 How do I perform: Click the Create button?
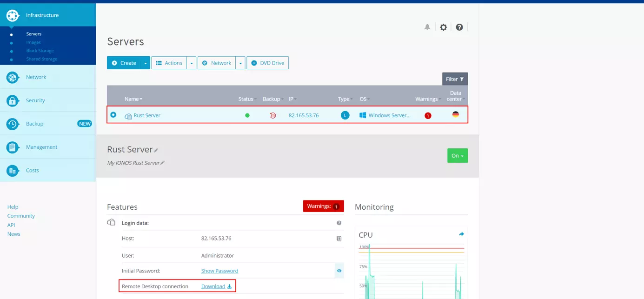click(124, 63)
